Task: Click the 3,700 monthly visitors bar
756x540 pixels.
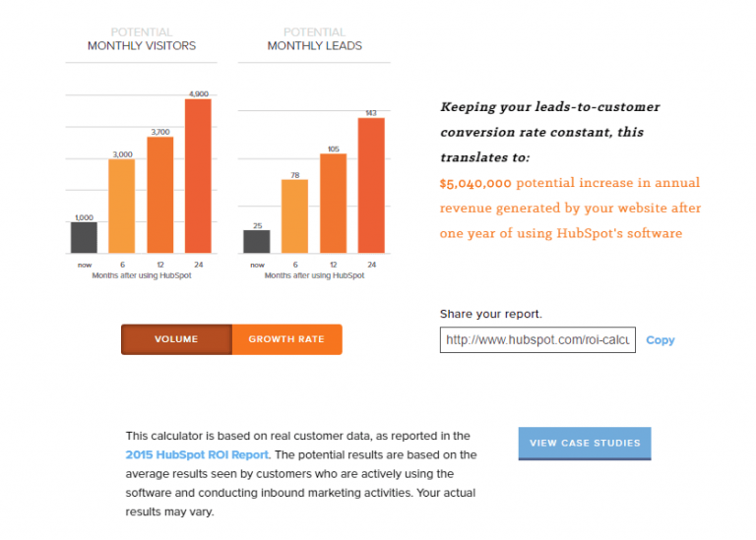Action: pyautogui.click(x=160, y=194)
